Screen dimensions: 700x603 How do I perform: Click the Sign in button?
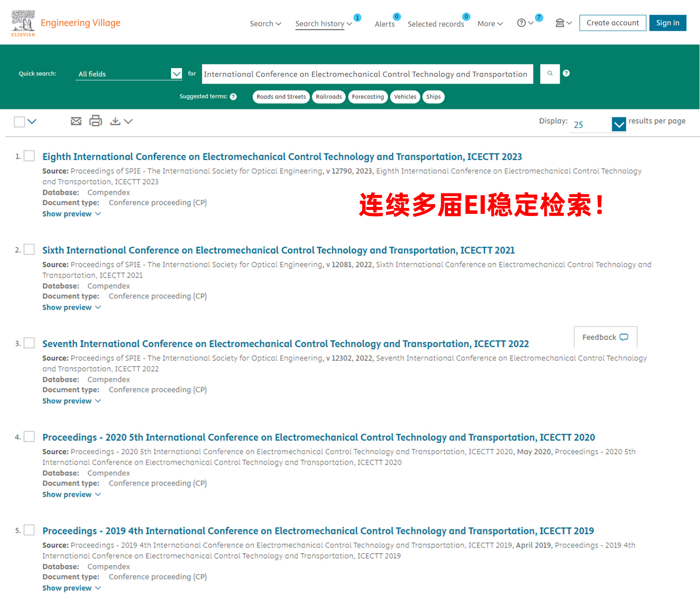667,23
